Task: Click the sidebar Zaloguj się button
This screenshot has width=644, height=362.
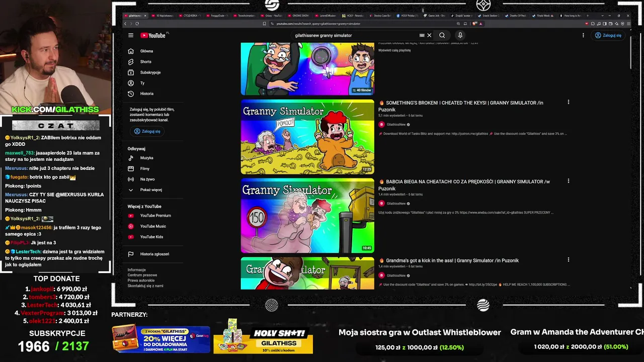Action: click(147, 131)
